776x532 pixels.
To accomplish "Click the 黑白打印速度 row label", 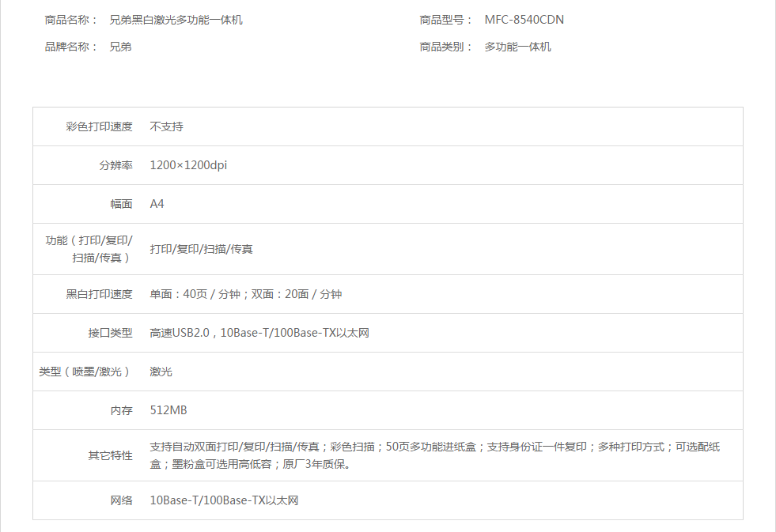I will (x=99, y=294).
